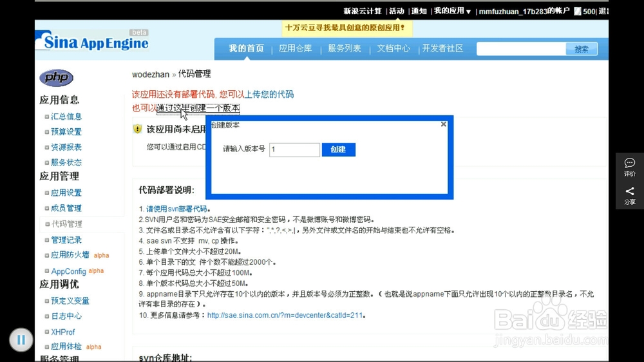Click 通过这里创建一个版本 link
644x362 pixels.
(x=198, y=108)
